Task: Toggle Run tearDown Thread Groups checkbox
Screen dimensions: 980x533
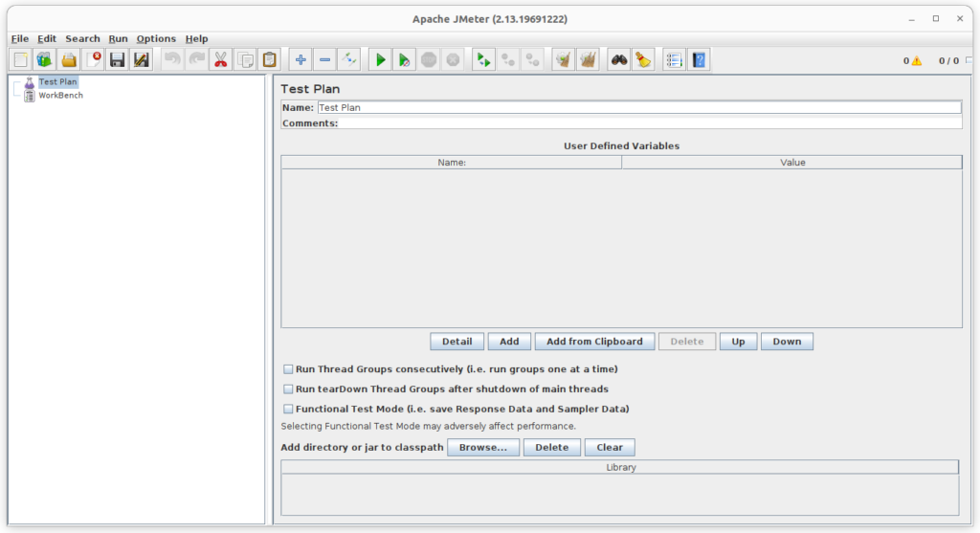Action: click(x=288, y=389)
